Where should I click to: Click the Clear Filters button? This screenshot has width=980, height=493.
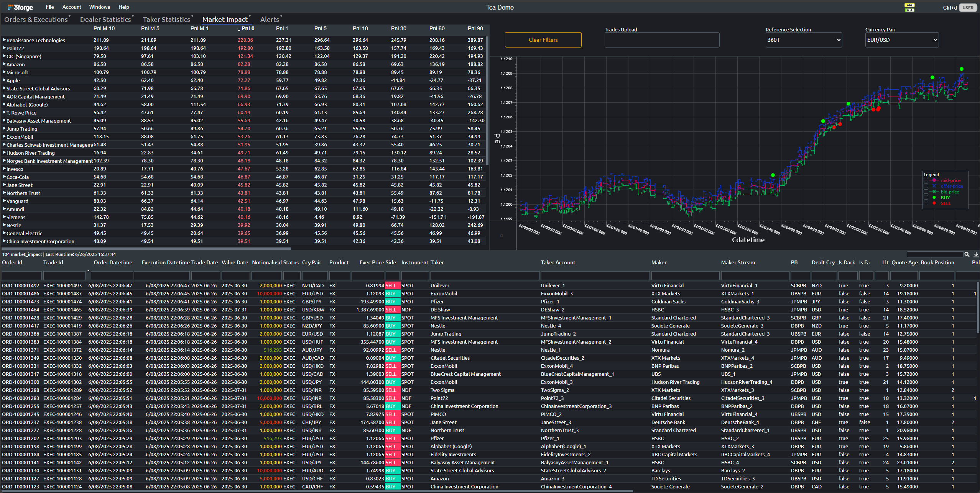click(543, 40)
